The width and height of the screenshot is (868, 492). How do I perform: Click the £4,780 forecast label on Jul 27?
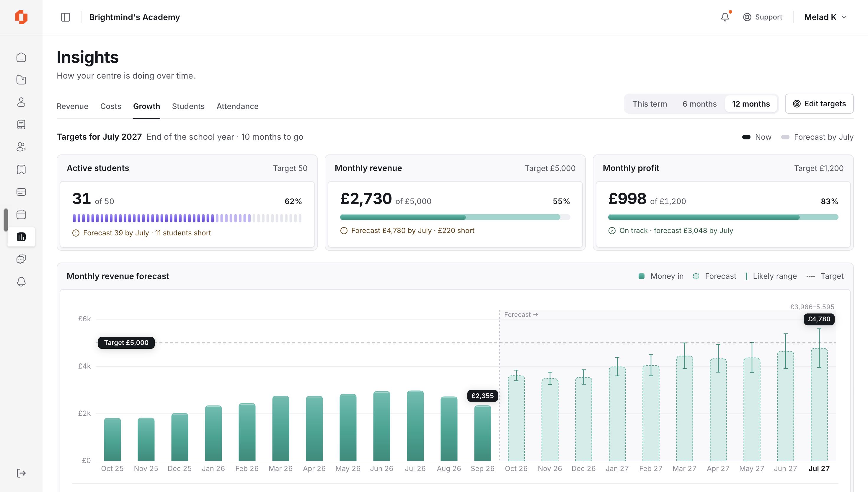click(x=819, y=319)
